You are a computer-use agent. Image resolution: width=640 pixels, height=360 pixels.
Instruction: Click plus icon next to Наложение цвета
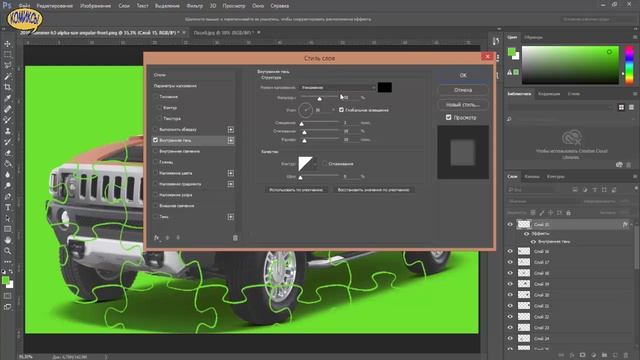pos(231,173)
